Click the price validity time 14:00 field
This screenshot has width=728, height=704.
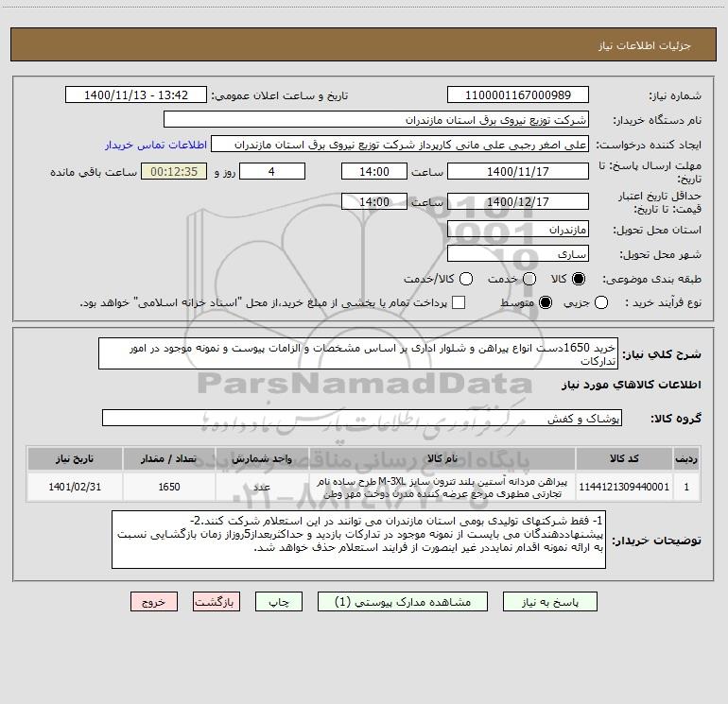pos(374,201)
